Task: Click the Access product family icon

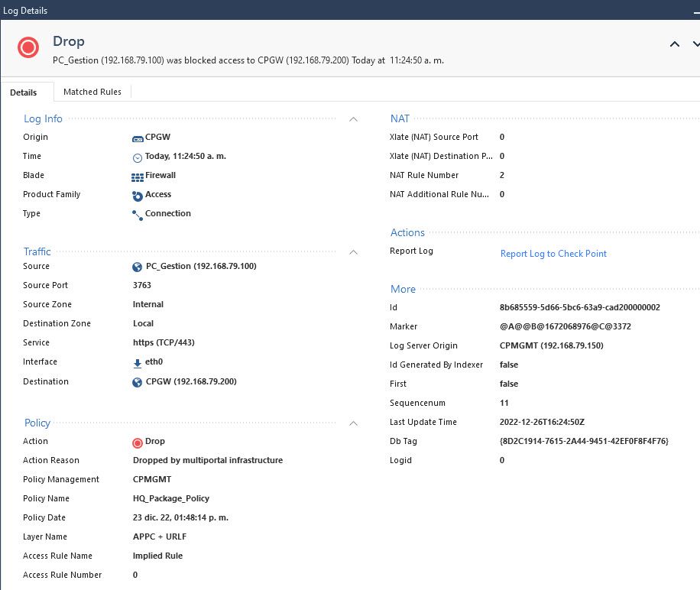Action: (136, 194)
